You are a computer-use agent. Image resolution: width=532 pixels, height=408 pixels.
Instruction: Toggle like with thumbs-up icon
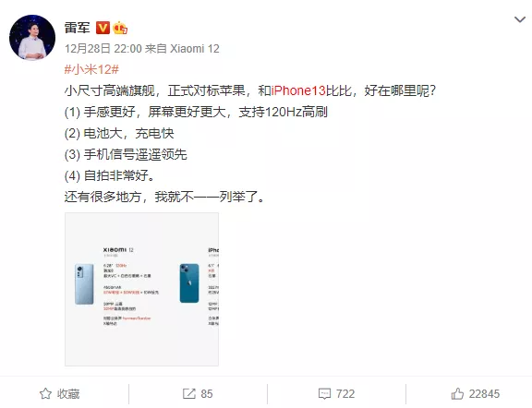tap(457, 393)
